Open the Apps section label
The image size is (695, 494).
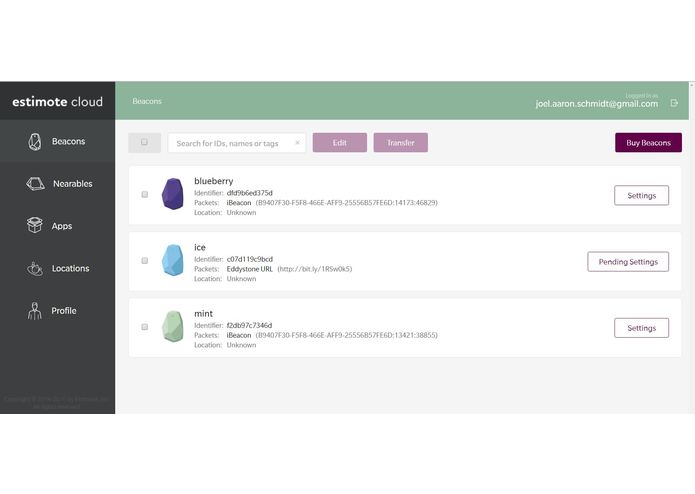pos(62,226)
